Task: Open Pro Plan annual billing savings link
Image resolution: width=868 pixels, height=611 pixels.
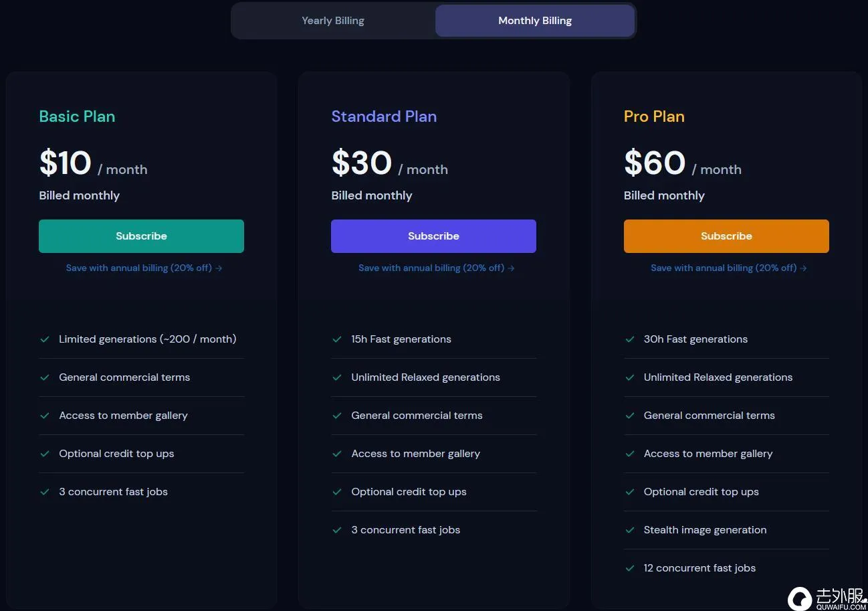Action: 728,268
